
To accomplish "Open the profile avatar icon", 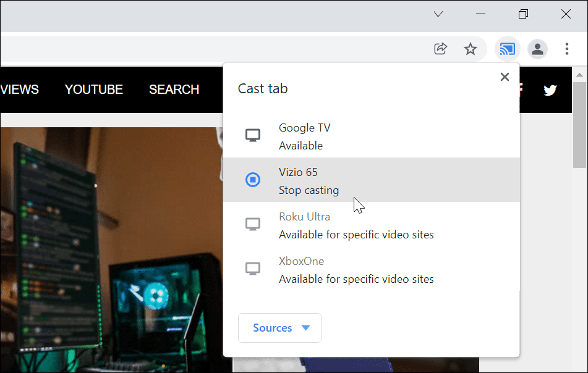I will 537,49.
